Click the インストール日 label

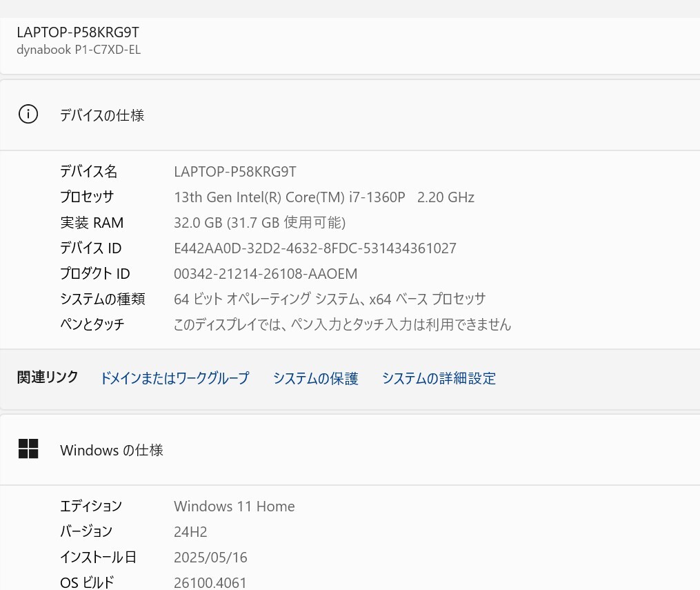click(98, 557)
